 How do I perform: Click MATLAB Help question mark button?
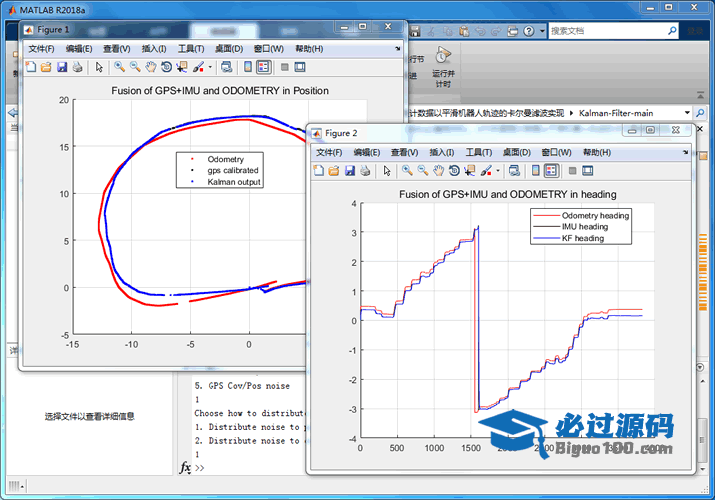tap(530, 31)
